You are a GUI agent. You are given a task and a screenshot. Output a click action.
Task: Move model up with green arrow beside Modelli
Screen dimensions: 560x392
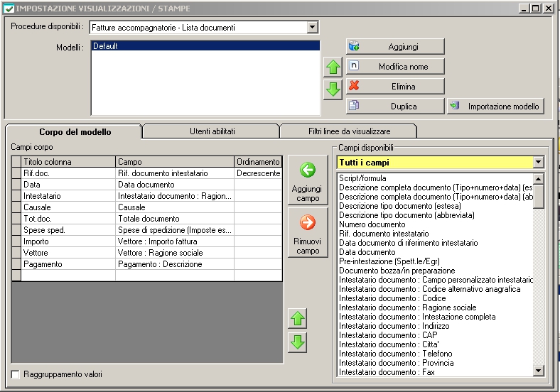pyautogui.click(x=333, y=68)
